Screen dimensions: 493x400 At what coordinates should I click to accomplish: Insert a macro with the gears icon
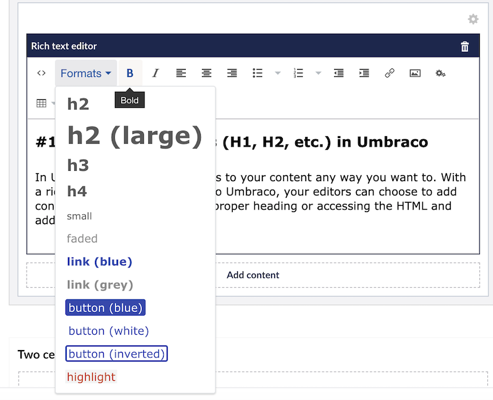[x=441, y=73]
